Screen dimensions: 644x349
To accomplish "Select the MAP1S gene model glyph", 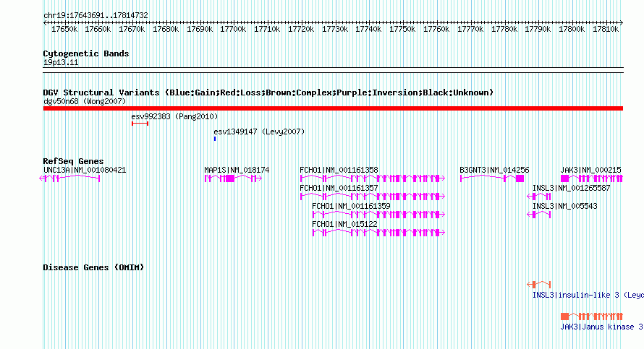I will tap(233, 178).
